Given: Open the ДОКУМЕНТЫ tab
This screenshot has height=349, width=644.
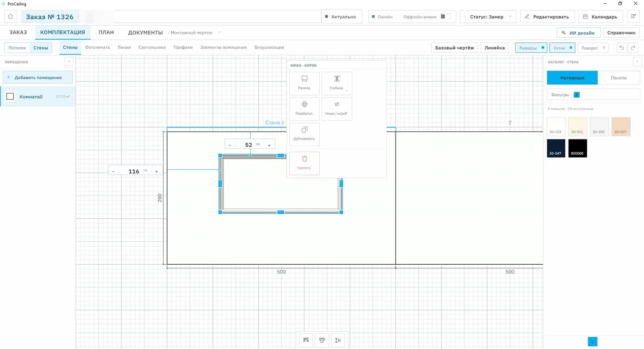Looking at the screenshot, I should pyautogui.click(x=145, y=32).
